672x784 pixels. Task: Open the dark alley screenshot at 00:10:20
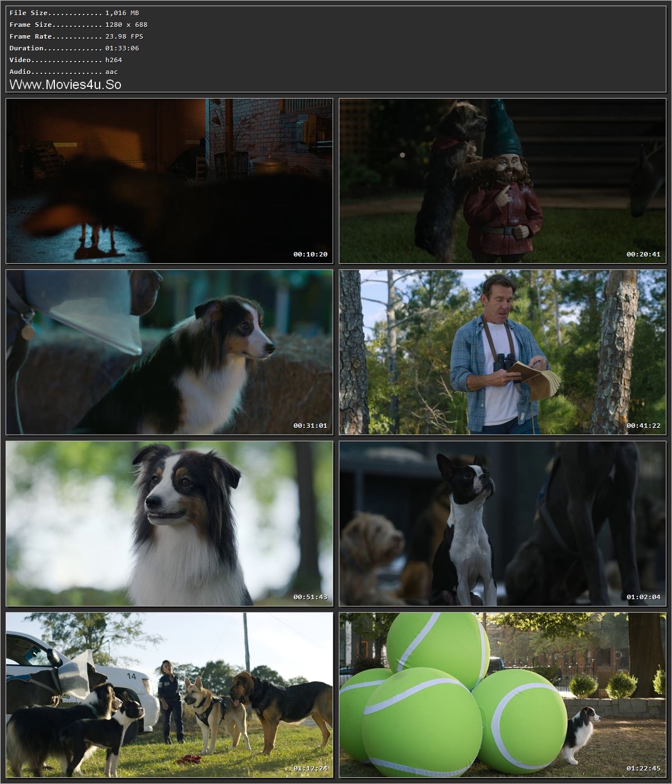(x=168, y=179)
